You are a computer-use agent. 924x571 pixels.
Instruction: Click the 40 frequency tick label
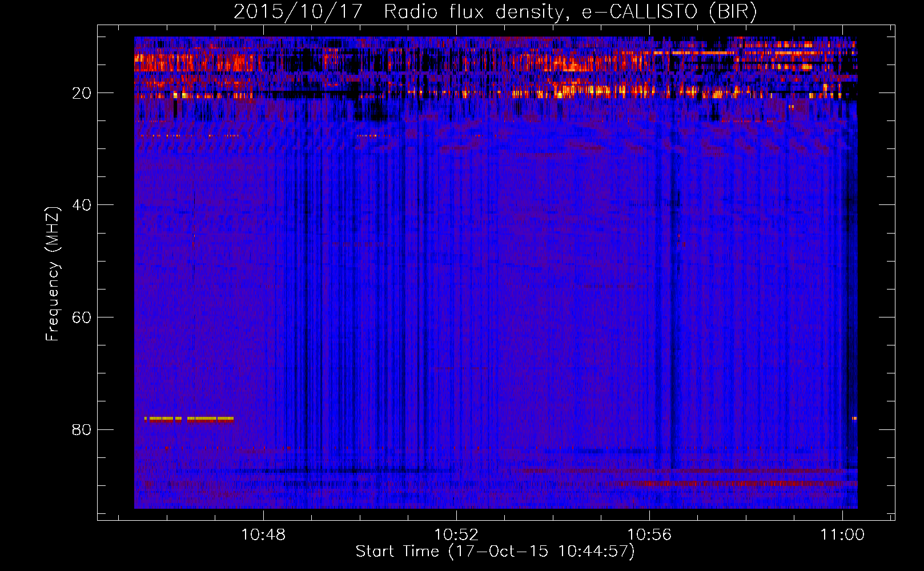82,205
